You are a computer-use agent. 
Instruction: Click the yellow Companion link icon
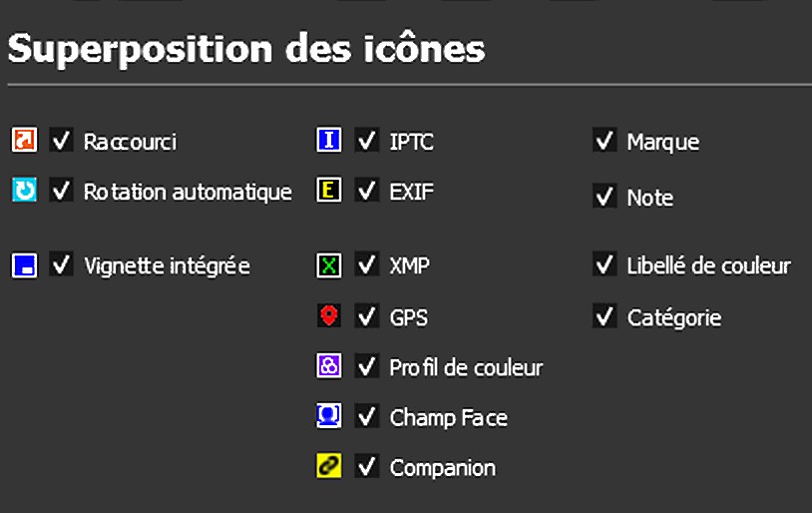(329, 466)
